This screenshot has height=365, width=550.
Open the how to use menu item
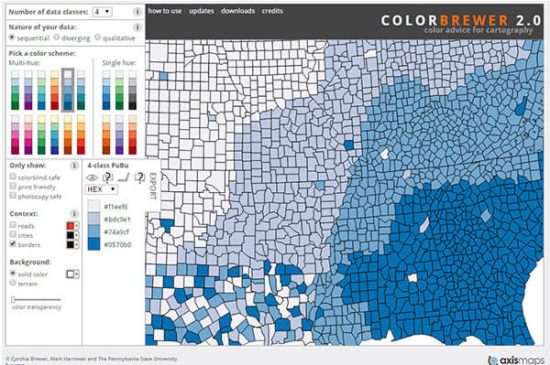click(x=165, y=11)
